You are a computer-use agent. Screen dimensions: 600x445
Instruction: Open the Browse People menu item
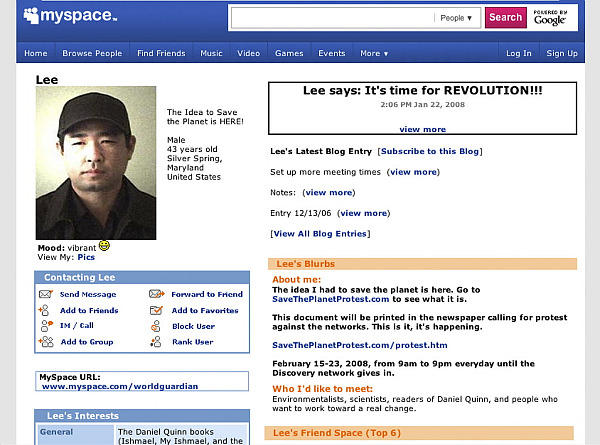[x=92, y=53]
